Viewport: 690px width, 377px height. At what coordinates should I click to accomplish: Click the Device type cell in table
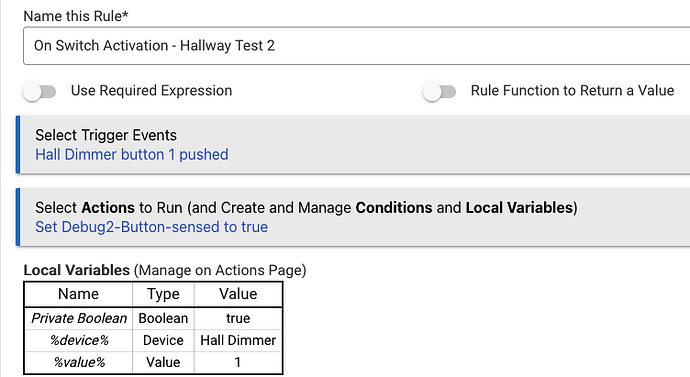coord(163,340)
